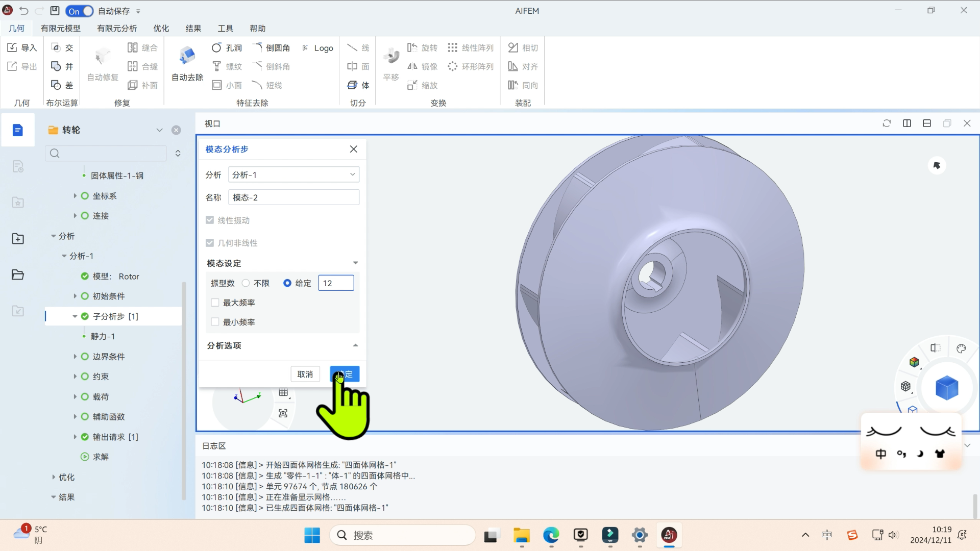Viewport: 980px width, 551px height.
Task: Open the color palette icon in viewport
Action: pyautogui.click(x=961, y=348)
